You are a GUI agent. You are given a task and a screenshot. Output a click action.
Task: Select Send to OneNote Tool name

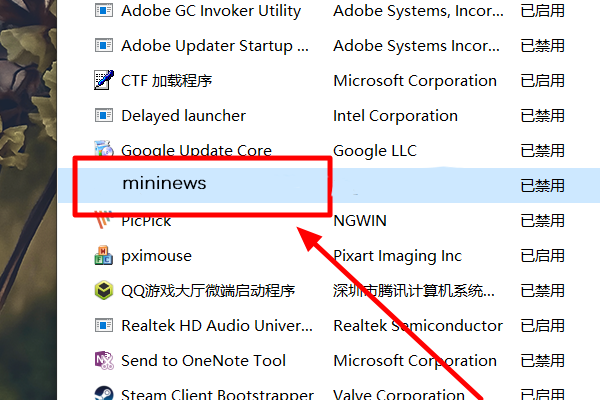tap(204, 361)
